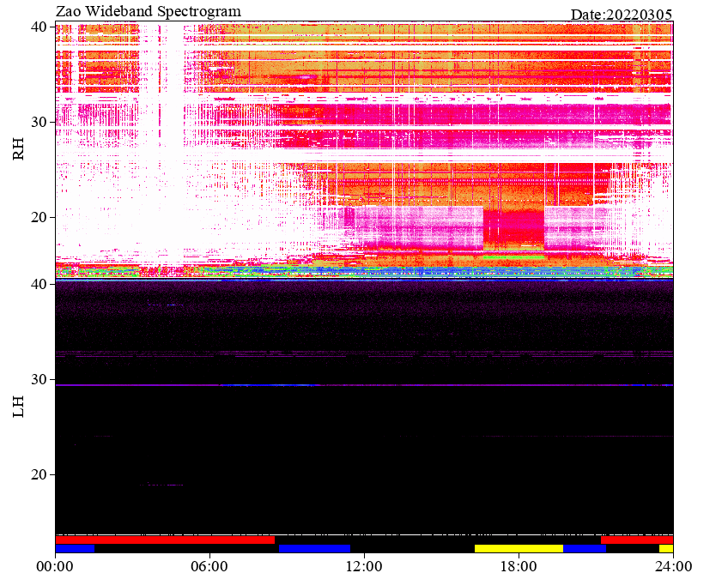Click the purple horizontal line near LH 30
Viewport: 728px width, 573px height.
[x=364, y=385]
